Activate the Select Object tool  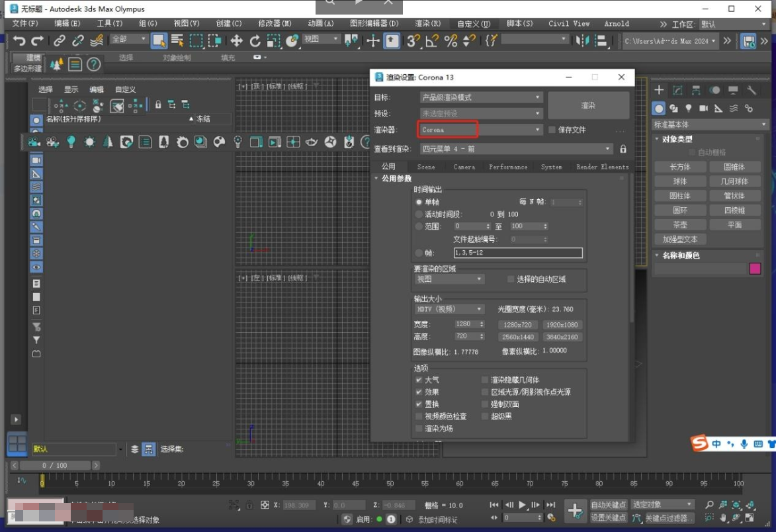coord(159,41)
